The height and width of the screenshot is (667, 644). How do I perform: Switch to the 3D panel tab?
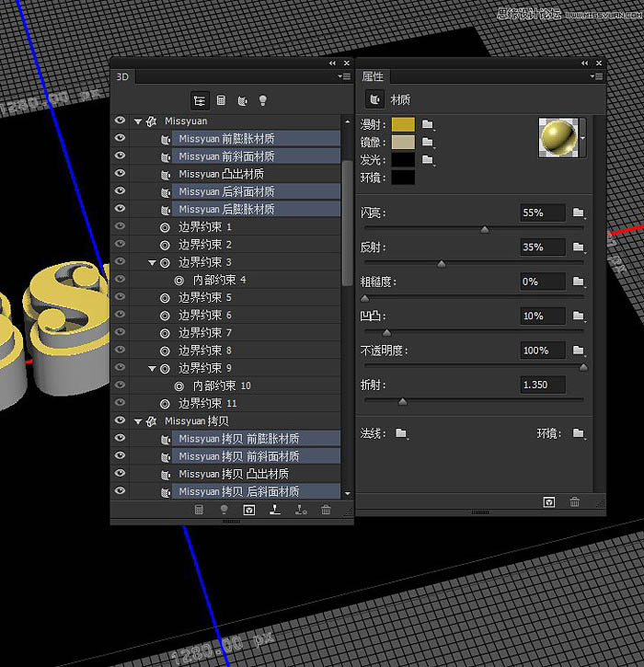[x=122, y=76]
